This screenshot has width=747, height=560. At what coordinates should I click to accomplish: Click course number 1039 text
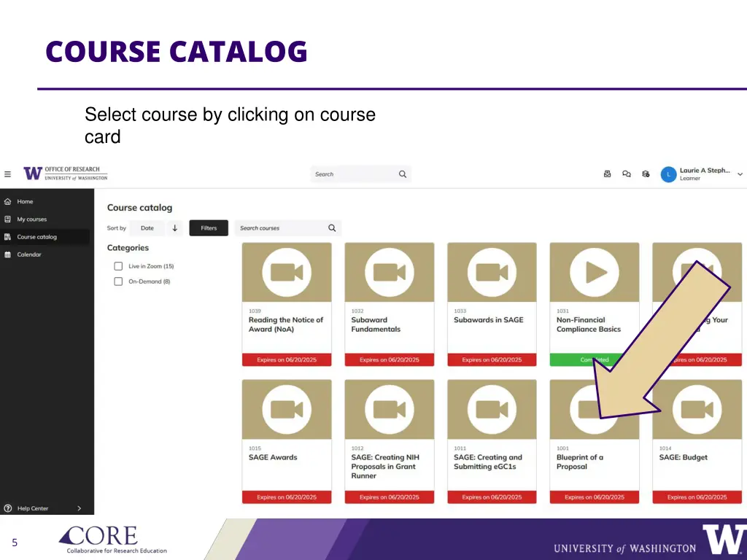coord(255,311)
